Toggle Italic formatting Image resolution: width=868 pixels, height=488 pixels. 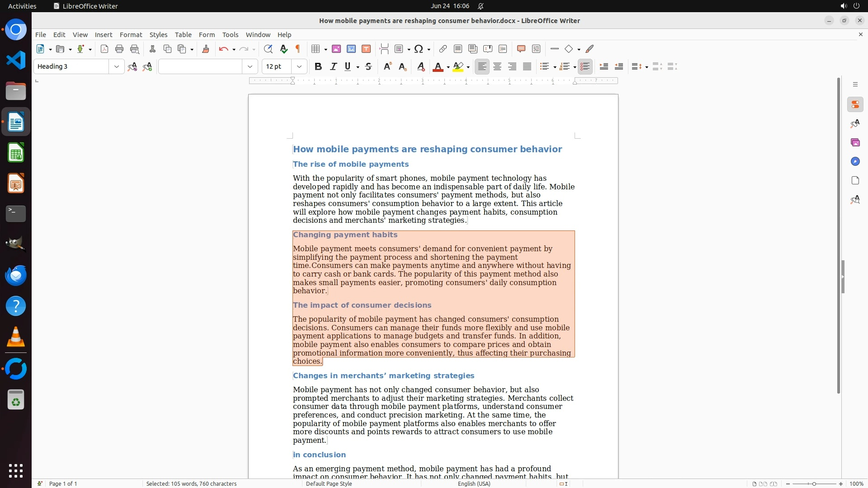(333, 66)
